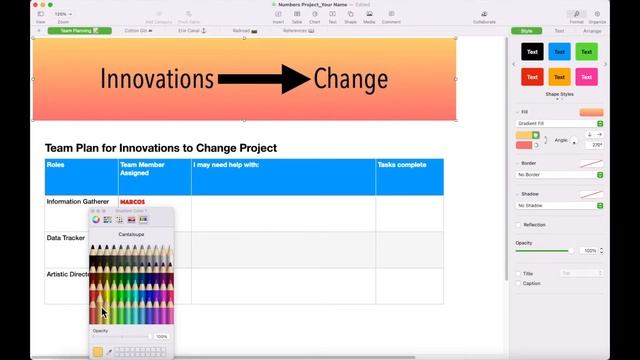Viewport: 640px width, 360px height.
Task: Click the inspector opacity stepper arrows
Action: click(x=601, y=251)
